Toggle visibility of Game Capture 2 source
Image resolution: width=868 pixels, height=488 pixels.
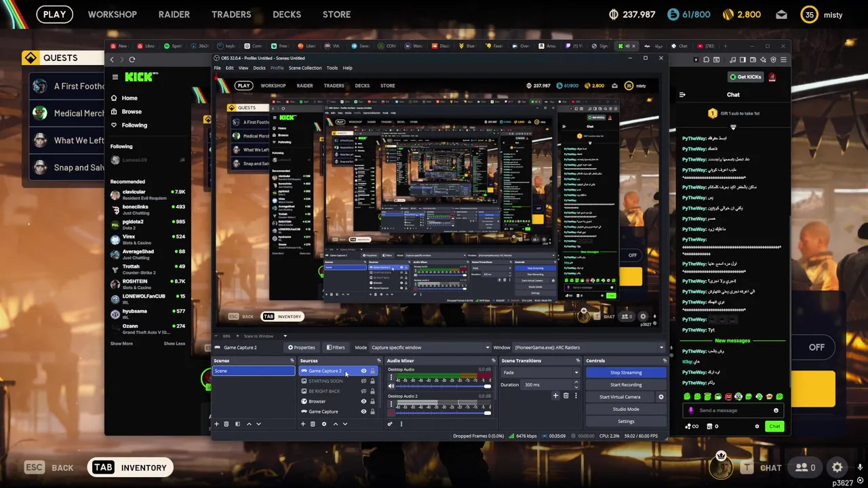[x=363, y=371]
